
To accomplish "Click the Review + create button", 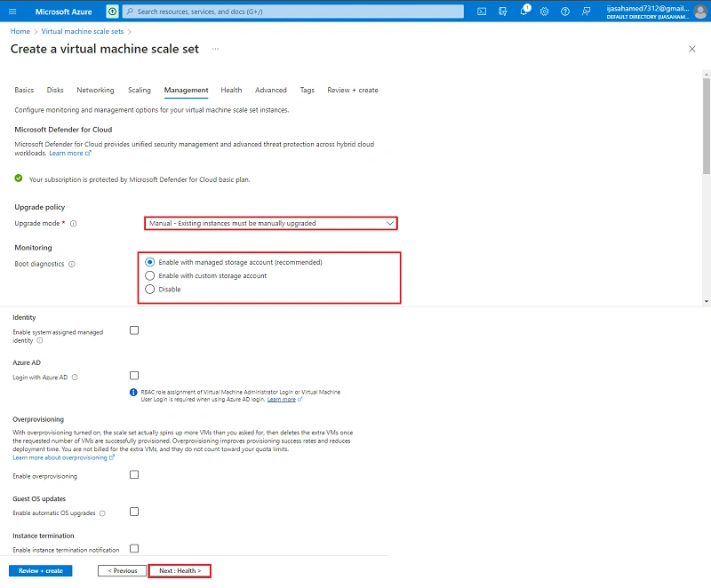I will click(40, 571).
